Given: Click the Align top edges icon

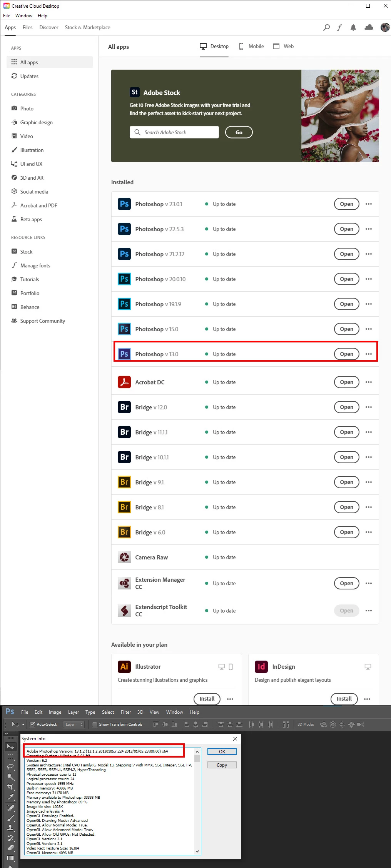Looking at the screenshot, I should [x=156, y=724].
